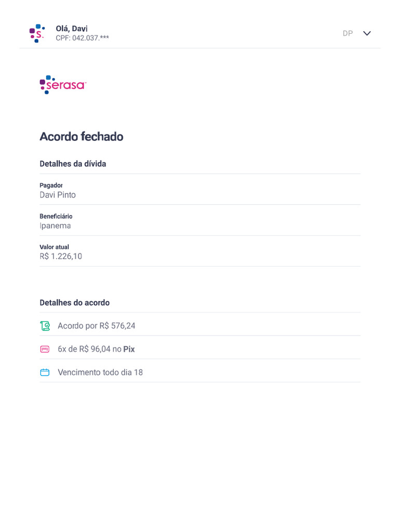
Task: Click the payer name Davi Pinto
Action: click(58, 195)
